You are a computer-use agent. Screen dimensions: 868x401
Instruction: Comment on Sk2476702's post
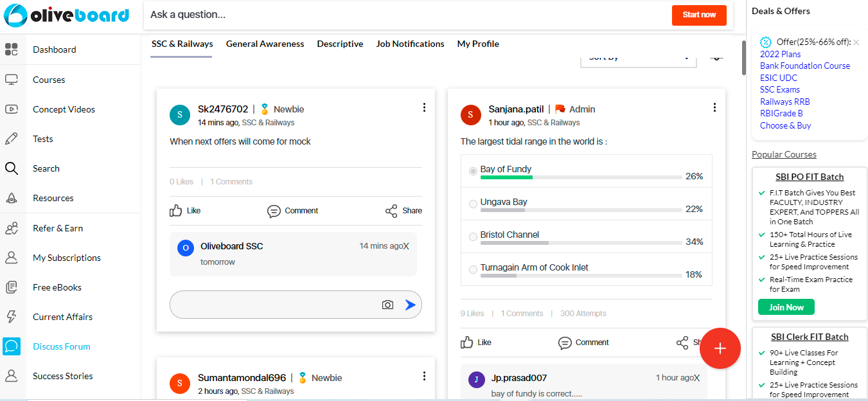click(x=292, y=211)
